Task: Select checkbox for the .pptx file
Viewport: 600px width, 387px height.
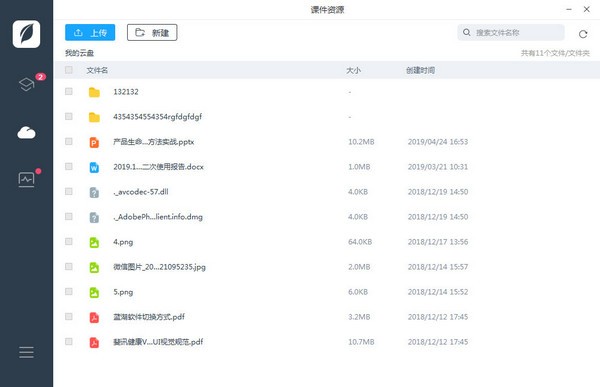Action: 69,141
